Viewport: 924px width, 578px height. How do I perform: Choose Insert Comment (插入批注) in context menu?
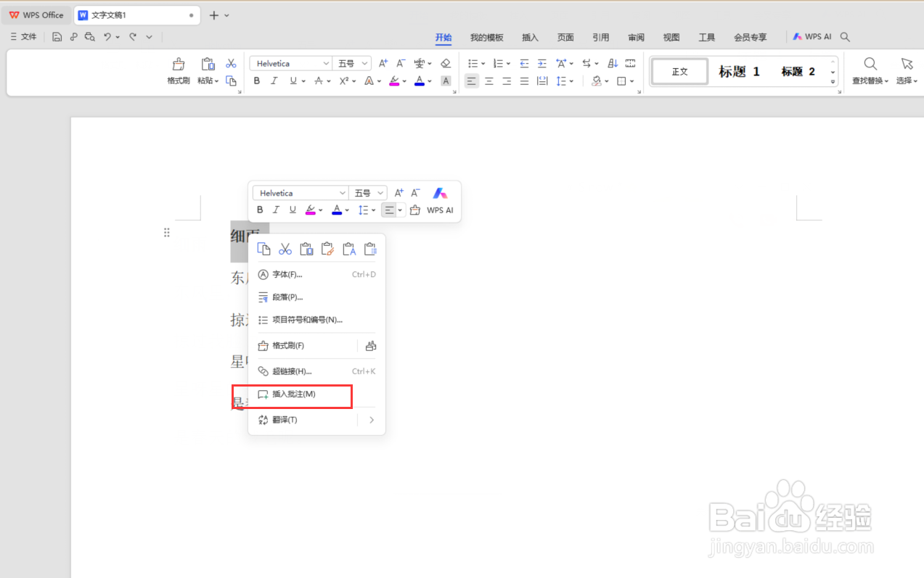316,395
